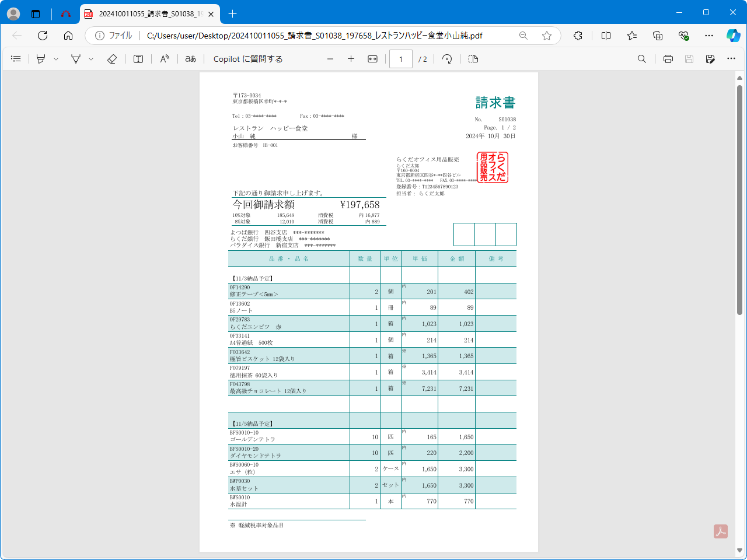Click Copilot に質問する

tap(248, 59)
